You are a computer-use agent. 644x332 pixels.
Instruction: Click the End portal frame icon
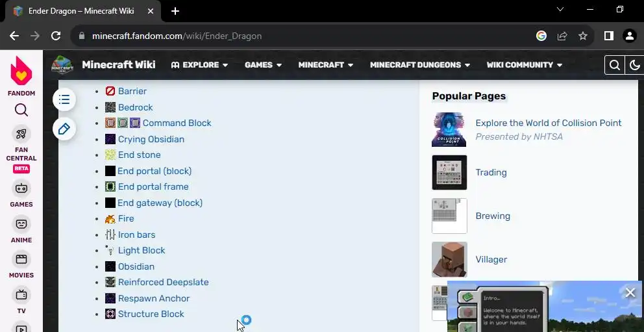pyautogui.click(x=110, y=186)
